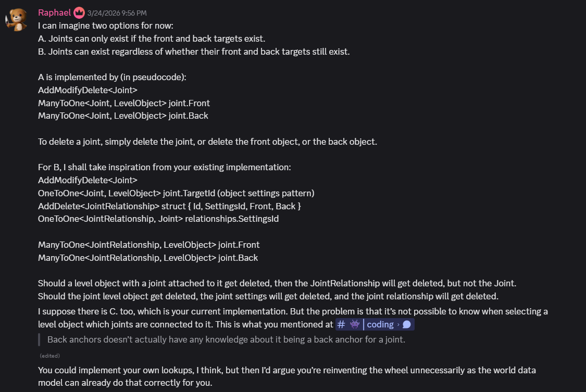This screenshot has height=392, width=586.
Task: Click the grey quote bar beside Back anchors
Action: [x=39, y=340]
